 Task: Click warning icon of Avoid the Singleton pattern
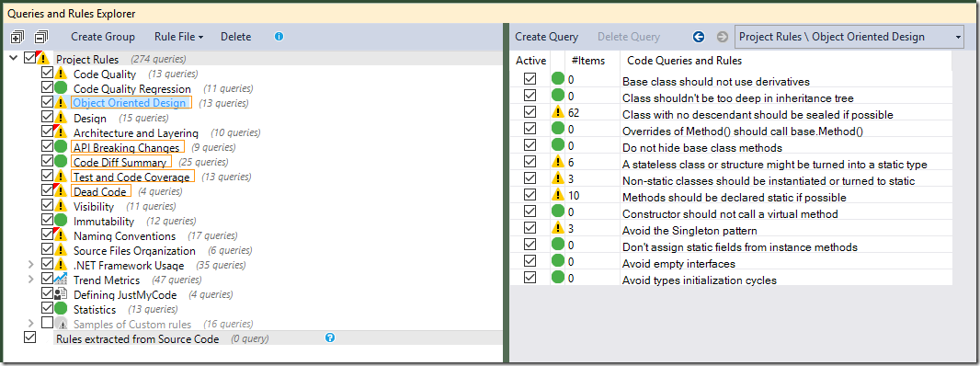click(558, 230)
